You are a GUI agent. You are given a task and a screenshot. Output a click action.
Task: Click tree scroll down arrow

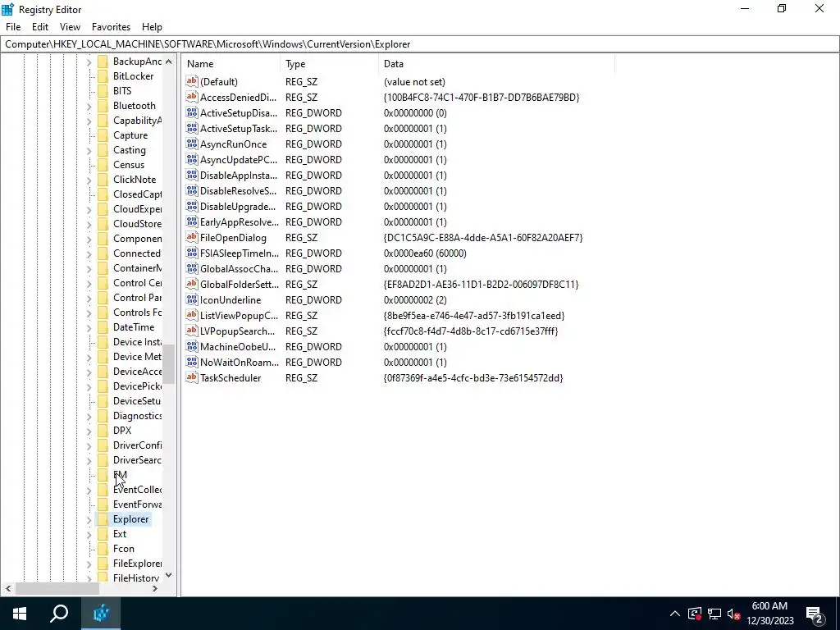pyautogui.click(x=169, y=575)
